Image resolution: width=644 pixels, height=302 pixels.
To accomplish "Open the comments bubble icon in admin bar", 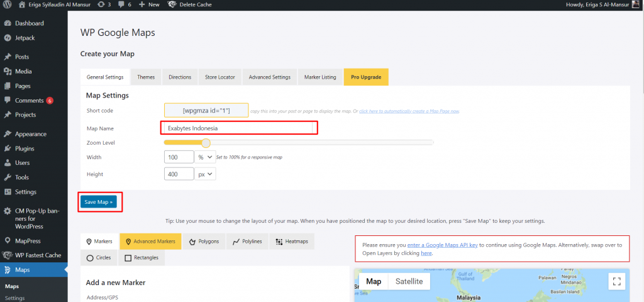I will pos(121,5).
